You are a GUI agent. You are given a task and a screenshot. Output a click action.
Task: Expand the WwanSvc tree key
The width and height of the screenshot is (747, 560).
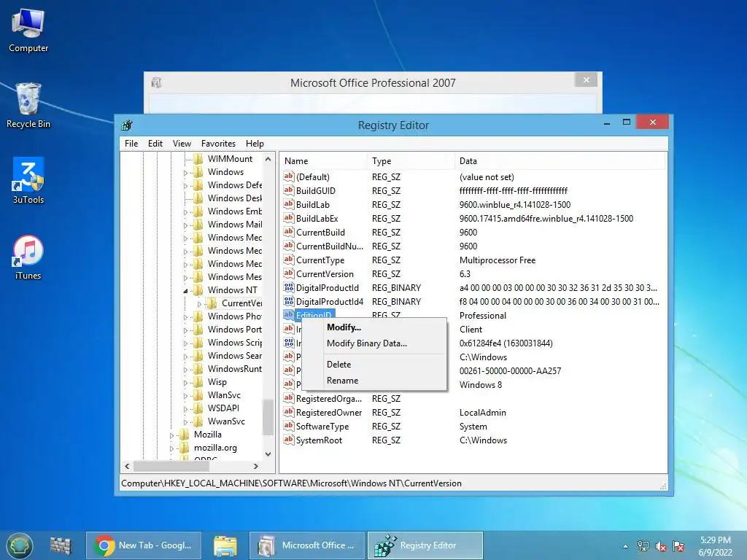pyautogui.click(x=186, y=422)
